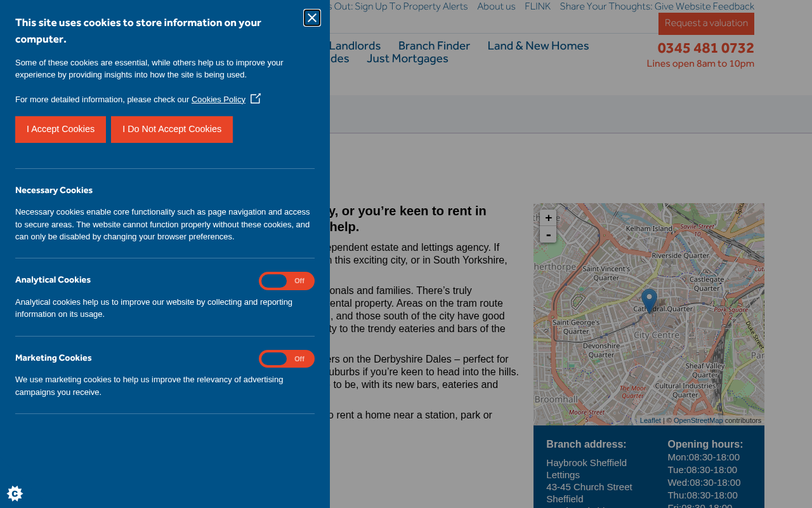This screenshot has width=812, height=508.
Task: Open Just Mortgages menu item
Action: [407, 58]
